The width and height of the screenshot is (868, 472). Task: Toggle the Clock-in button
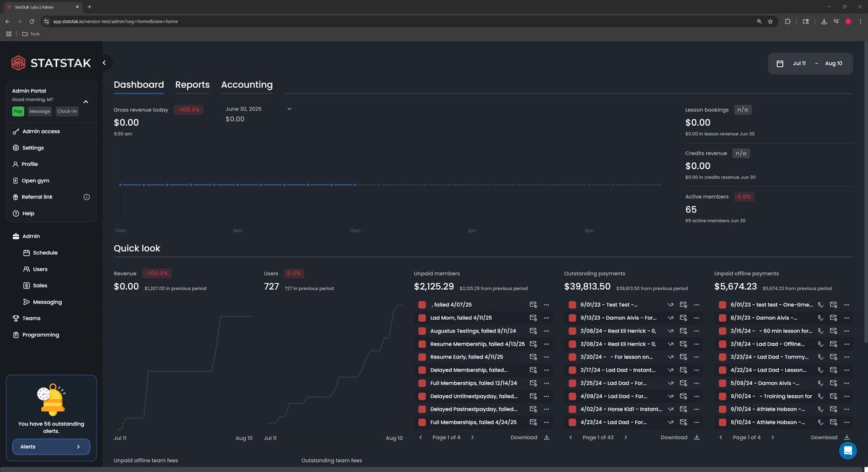pyautogui.click(x=67, y=111)
